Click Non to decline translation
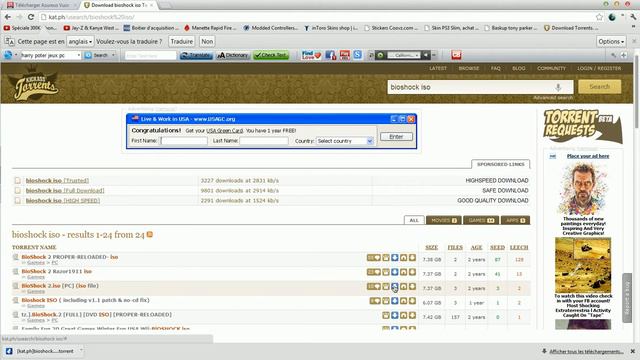 207,41
